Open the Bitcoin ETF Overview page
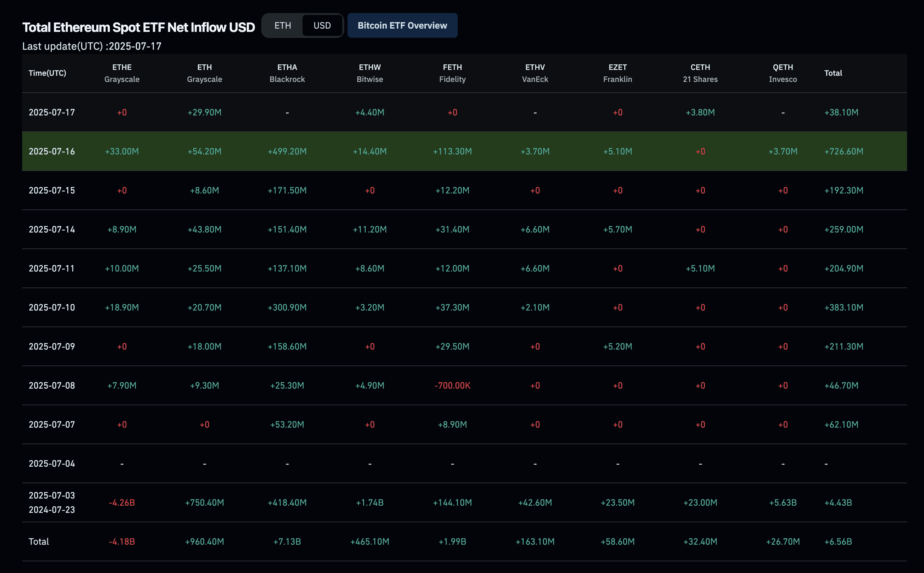Screen dimensions: 924x573 click(402, 25)
